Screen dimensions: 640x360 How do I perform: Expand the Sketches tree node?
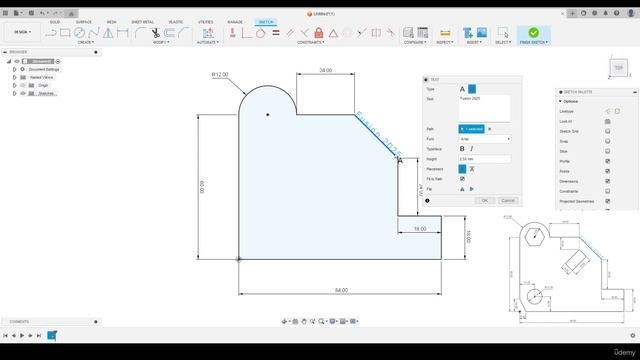pyautogui.click(x=15, y=93)
